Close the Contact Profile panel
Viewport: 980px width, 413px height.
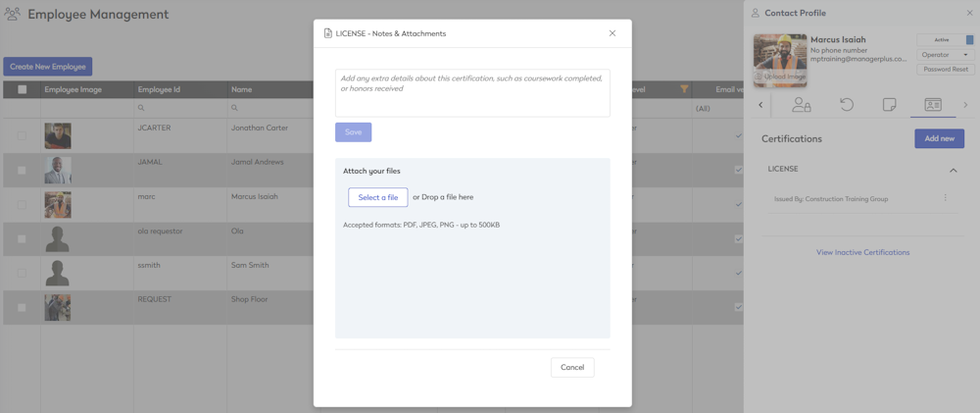[969, 13]
